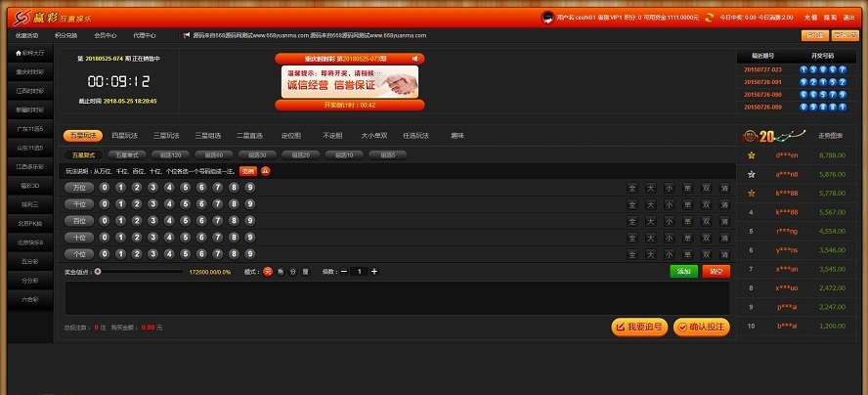Click the 奖金/返点 slider handle
Viewport: 868px width, 395px height.
pos(98,271)
